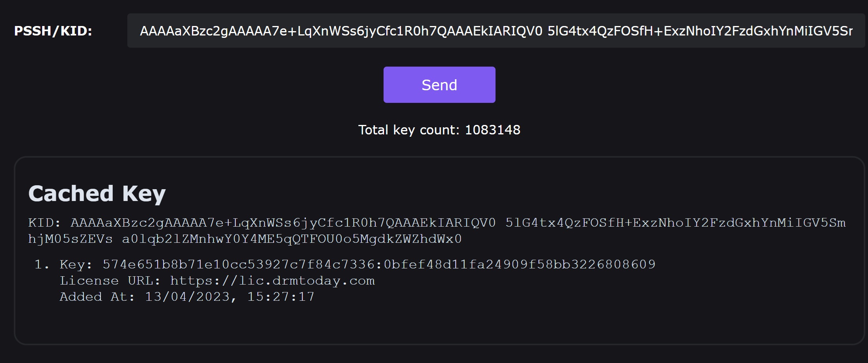Viewport: 868px width, 363px height.
Task: Click the key ID starting with 574e651b
Action: tap(240, 264)
